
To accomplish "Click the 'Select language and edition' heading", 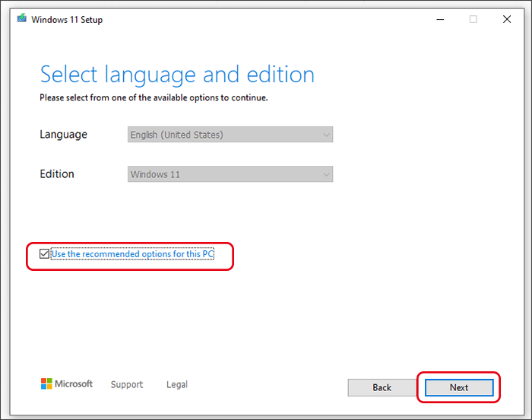I will (177, 75).
